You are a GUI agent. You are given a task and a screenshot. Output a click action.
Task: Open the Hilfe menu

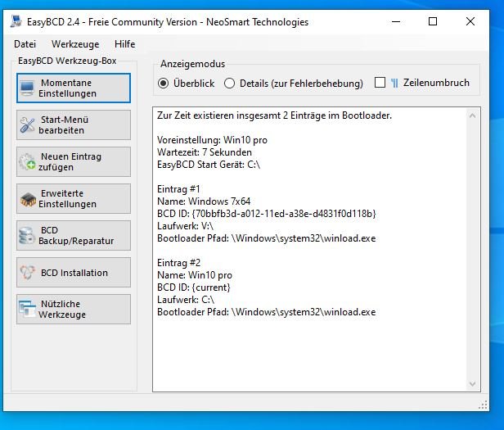tap(124, 44)
